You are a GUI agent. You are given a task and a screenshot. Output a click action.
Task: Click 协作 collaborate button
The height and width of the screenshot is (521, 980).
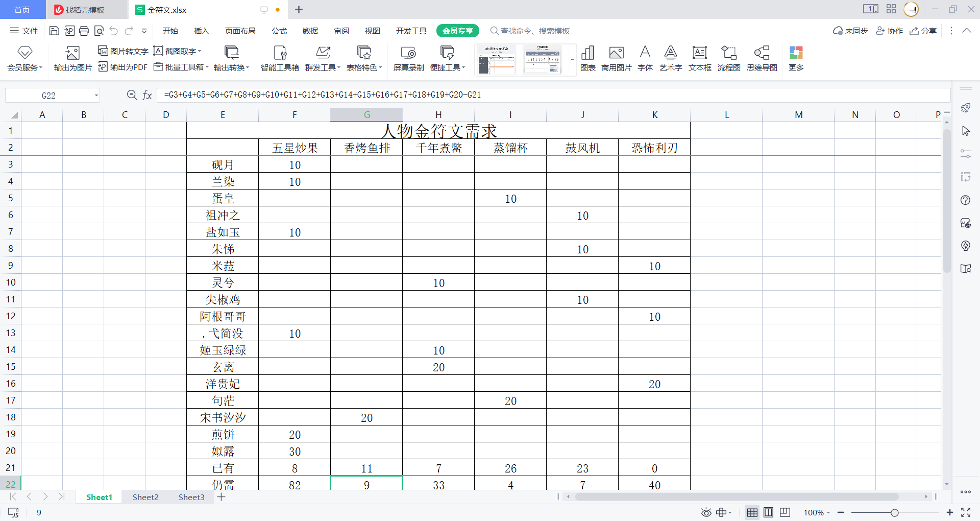click(890, 31)
